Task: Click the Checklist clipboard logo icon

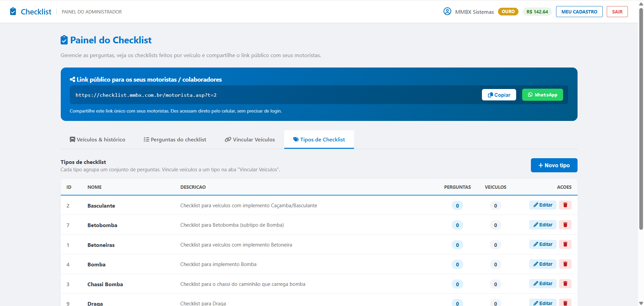Action: (13, 11)
